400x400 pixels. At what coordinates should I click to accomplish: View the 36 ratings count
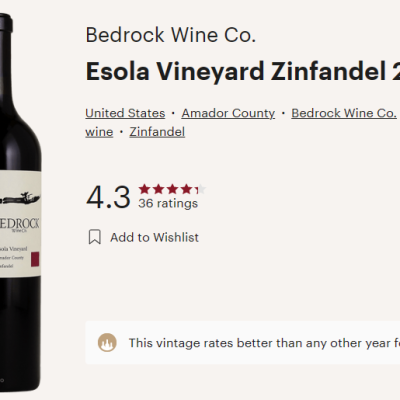click(x=168, y=203)
